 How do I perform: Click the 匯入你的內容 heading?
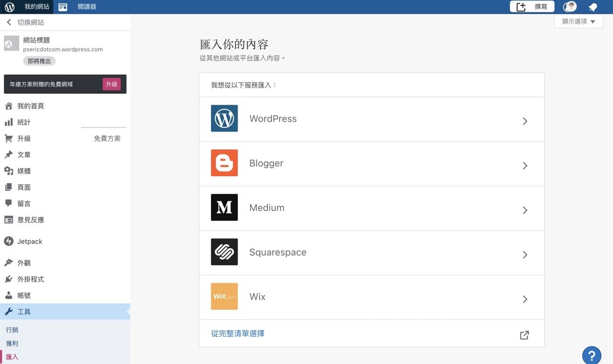coord(234,45)
